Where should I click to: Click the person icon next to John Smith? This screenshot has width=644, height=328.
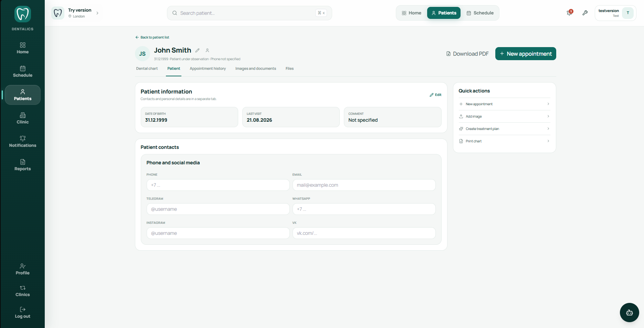[x=207, y=51]
